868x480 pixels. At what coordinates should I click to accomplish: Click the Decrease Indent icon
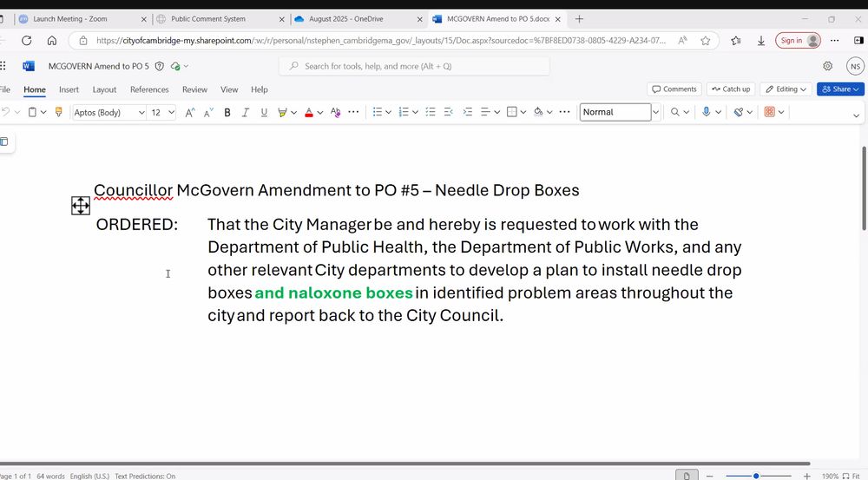449,112
